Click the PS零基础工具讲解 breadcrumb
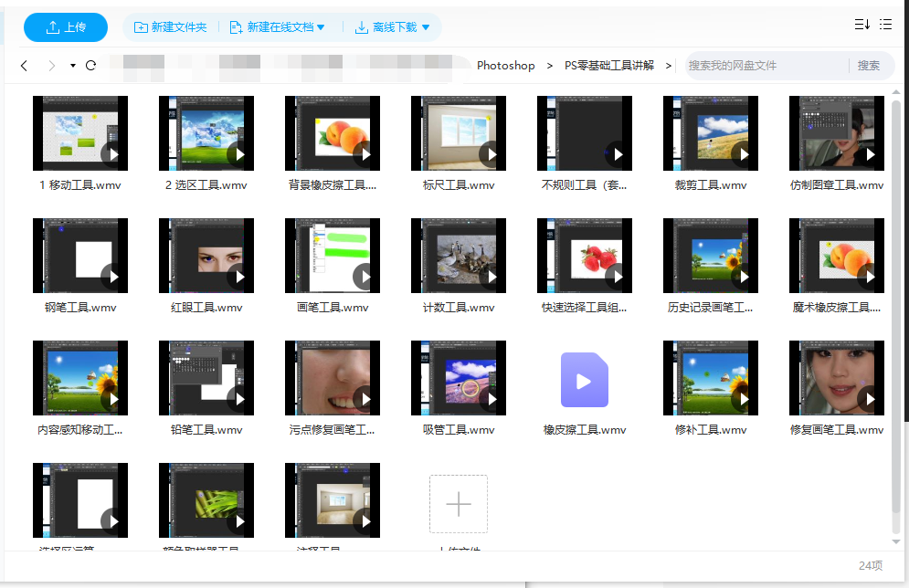Image resolution: width=909 pixels, height=588 pixels. click(x=609, y=66)
